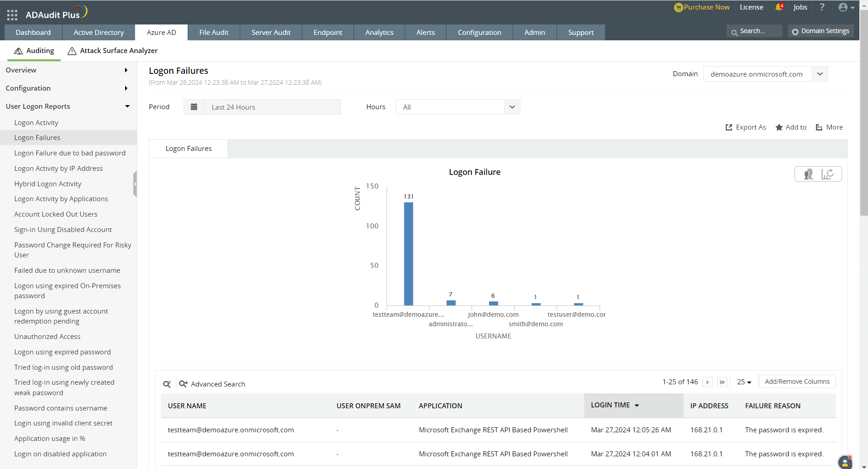Open the Domain dropdown for demoazure.onmicrosoft.com
The image size is (868, 469).
coord(820,73)
